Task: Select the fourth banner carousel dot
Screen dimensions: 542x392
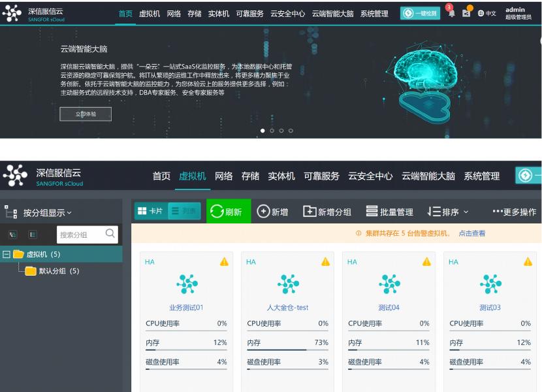Action: pos(291,131)
